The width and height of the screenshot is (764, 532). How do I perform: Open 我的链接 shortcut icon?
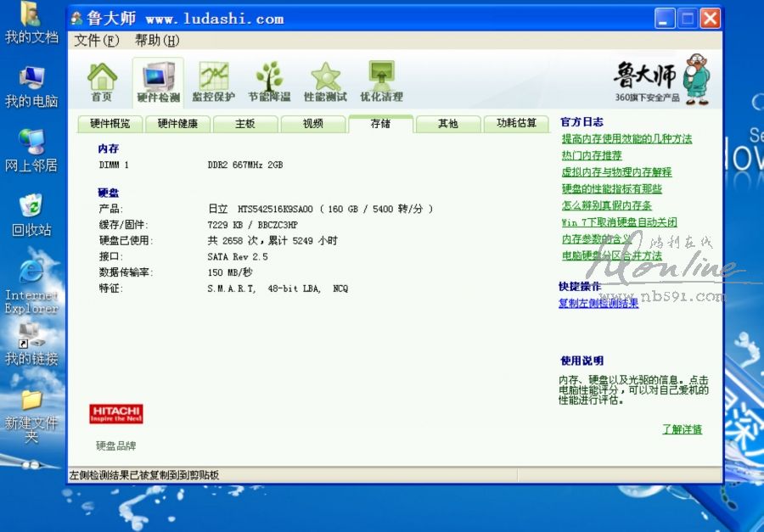click(x=31, y=344)
